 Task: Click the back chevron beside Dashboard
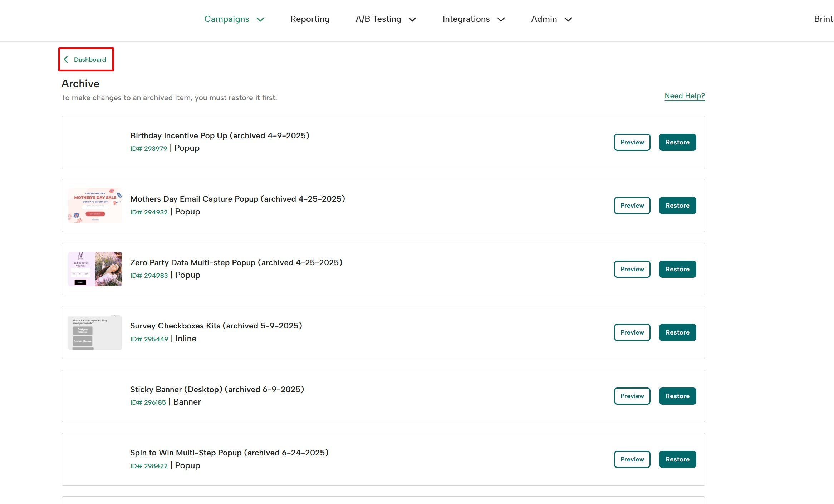tap(66, 59)
